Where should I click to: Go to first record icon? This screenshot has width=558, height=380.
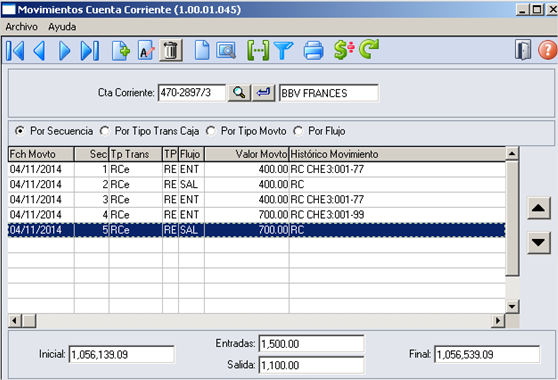click(15, 51)
